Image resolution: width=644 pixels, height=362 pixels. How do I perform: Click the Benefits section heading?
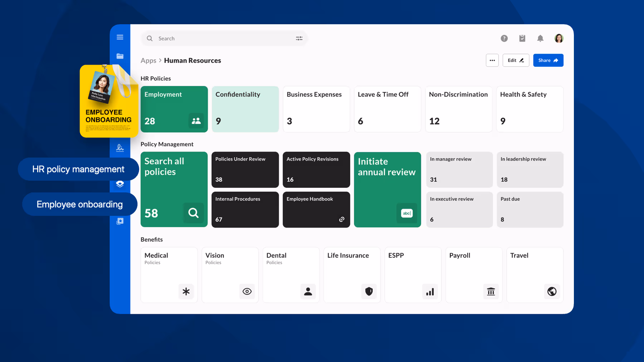coord(152,239)
